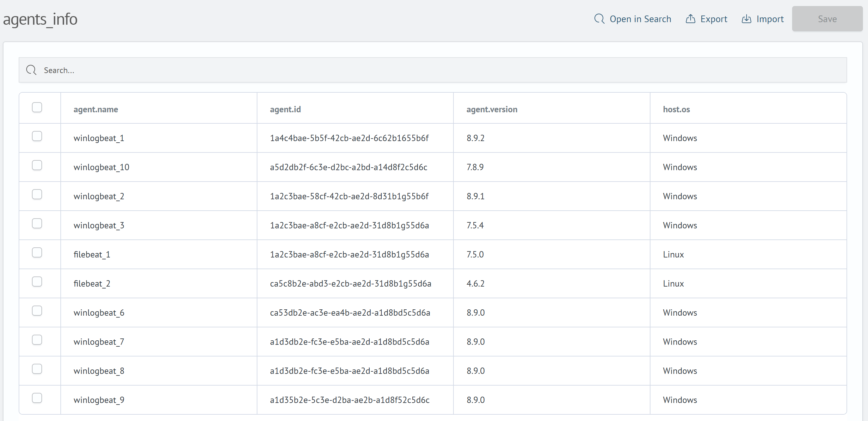Click the magnifier icon inside the search bar
The height and width of the screenshot is (421, 868).
[x=31, y=70]
